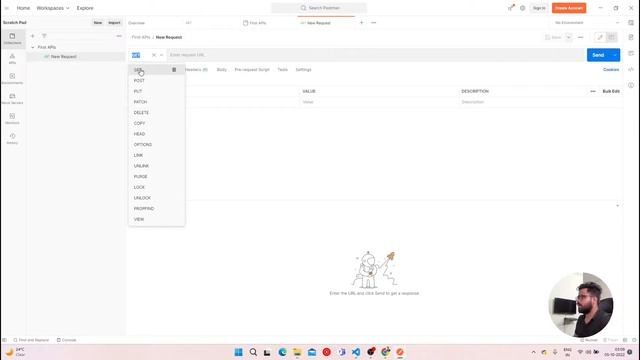
Task: Switch to the Overview tab
Action: 136,23
